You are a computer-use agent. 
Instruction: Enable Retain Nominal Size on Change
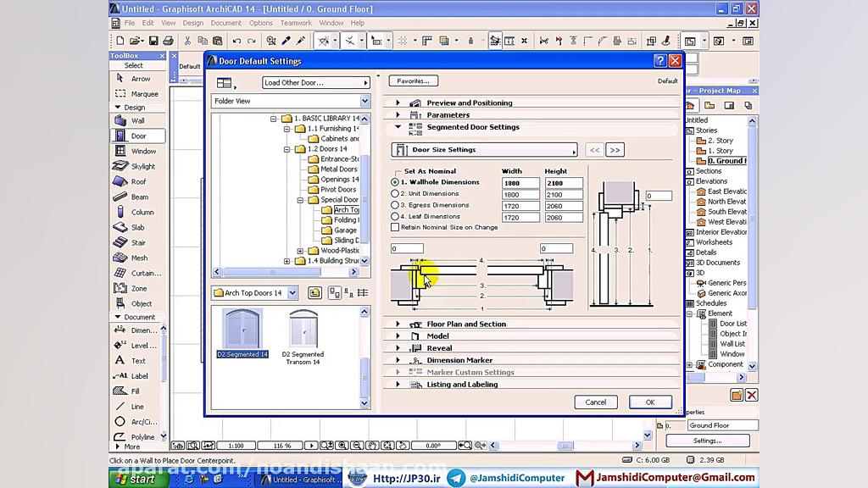[395, 227]
